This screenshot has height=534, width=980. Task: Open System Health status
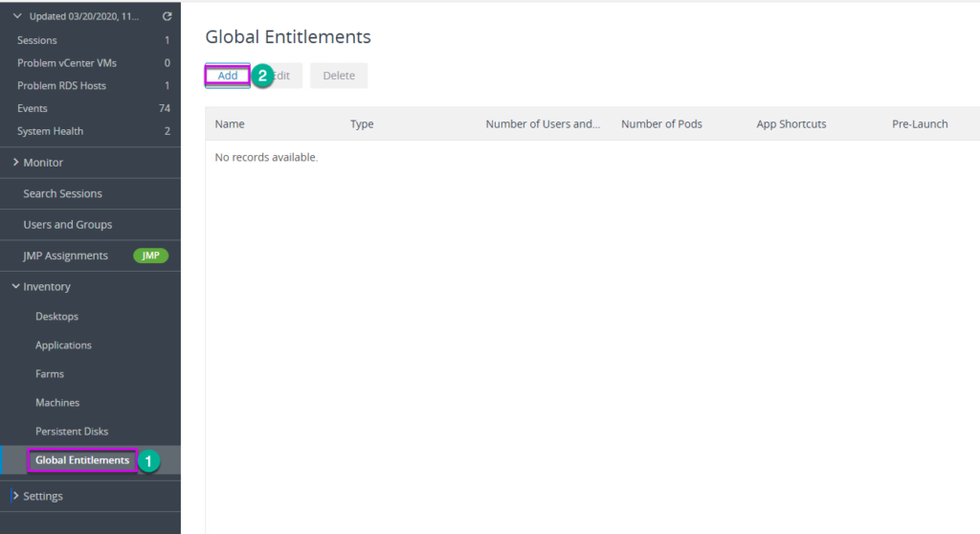[91, 131]
